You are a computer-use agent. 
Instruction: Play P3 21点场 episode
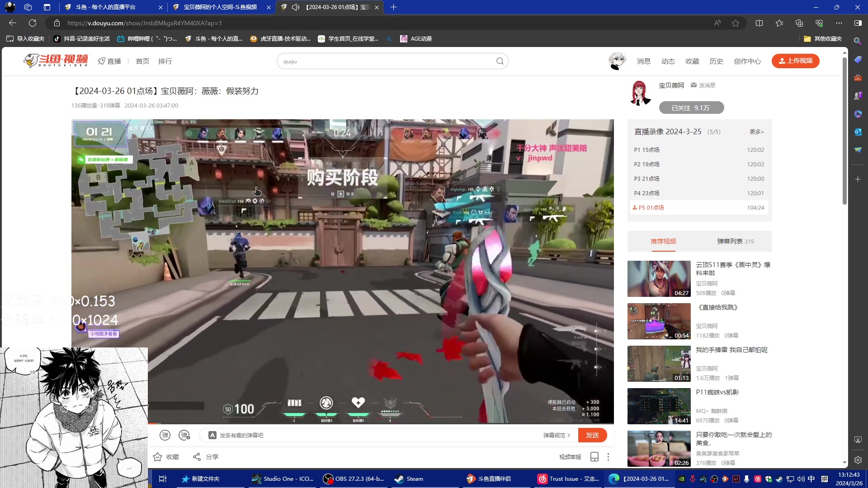[x=699, y=178]
